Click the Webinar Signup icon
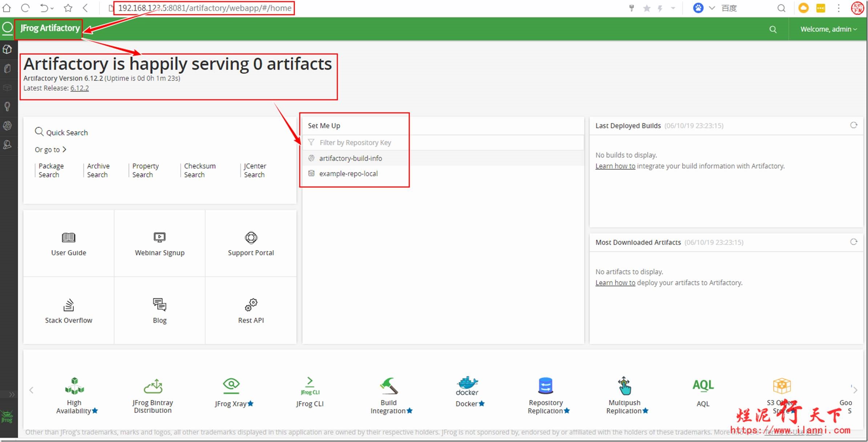 coord(160,238)
